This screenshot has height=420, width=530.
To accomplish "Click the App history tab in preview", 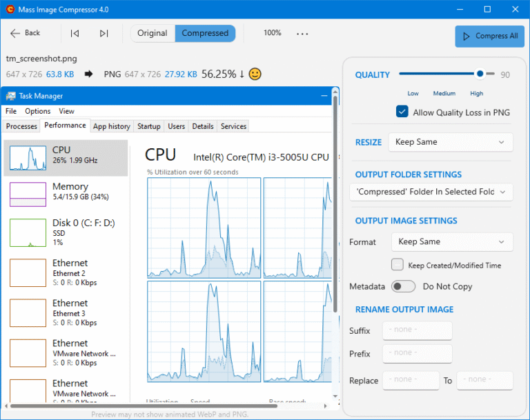I will tap(112, 126).
